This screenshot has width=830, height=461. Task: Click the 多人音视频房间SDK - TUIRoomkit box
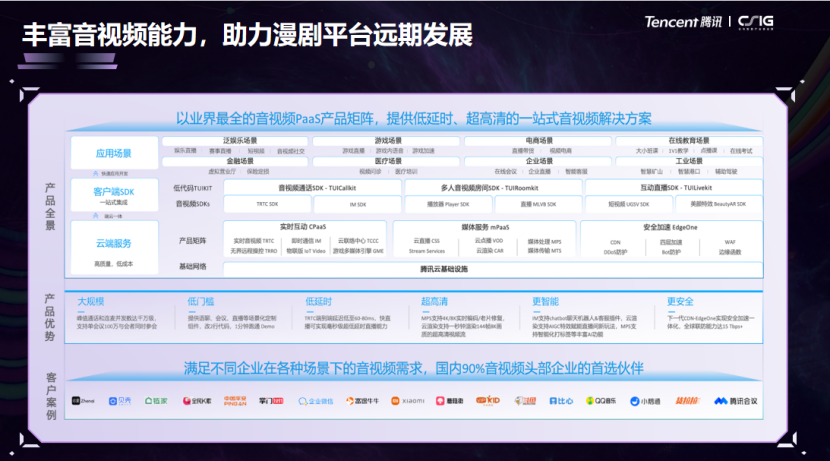point(493,187)
